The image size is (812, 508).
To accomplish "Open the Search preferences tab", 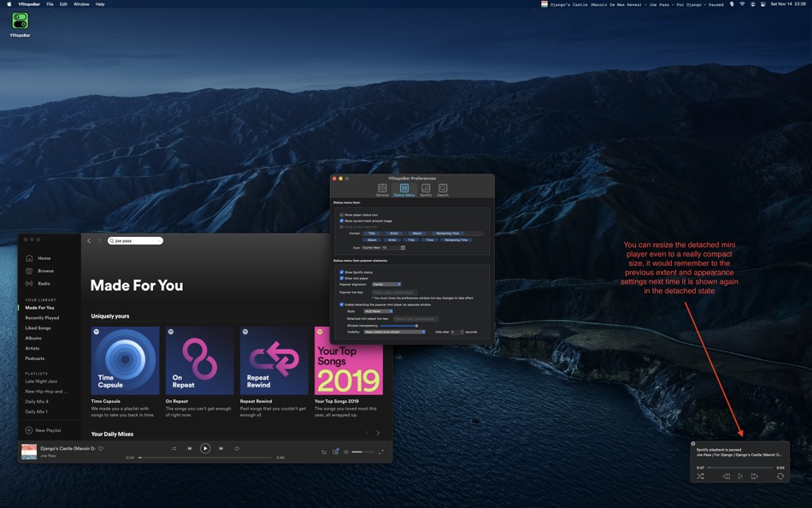I will pos(443,190).
